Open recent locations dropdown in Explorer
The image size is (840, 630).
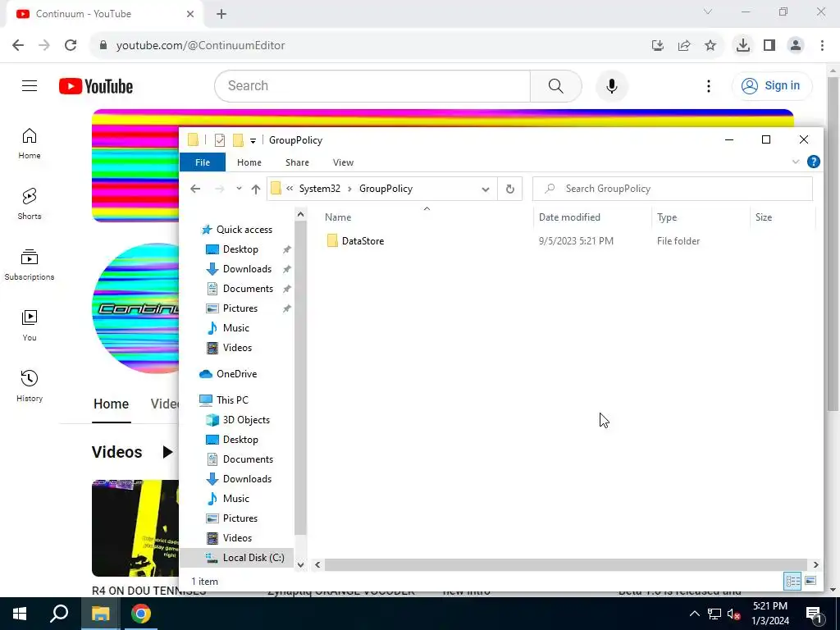[239, 189]
